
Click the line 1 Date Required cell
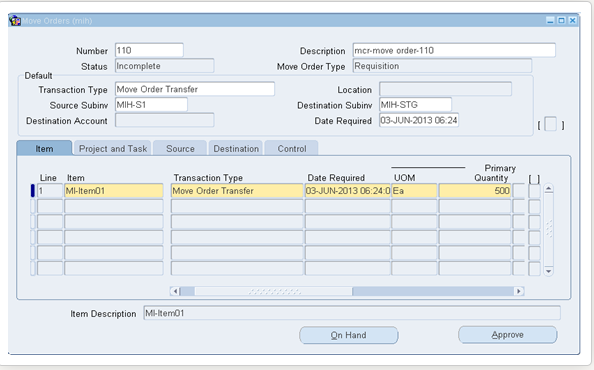[x=348, y=190]
